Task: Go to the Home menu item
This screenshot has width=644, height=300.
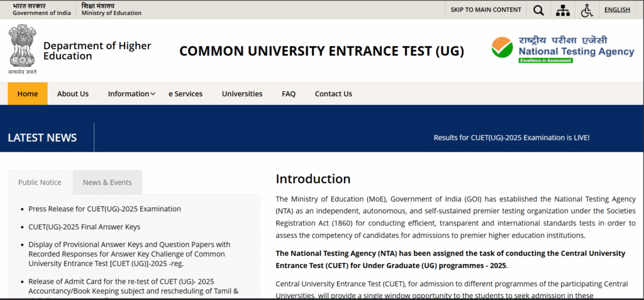Action: [28, 94]
